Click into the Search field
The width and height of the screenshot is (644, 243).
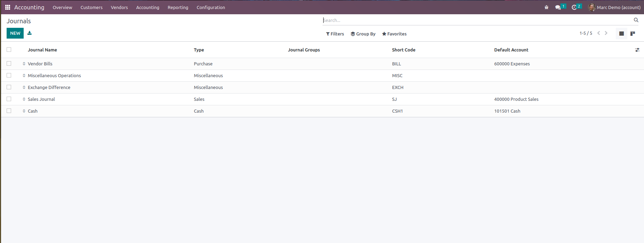coord(477,20)
